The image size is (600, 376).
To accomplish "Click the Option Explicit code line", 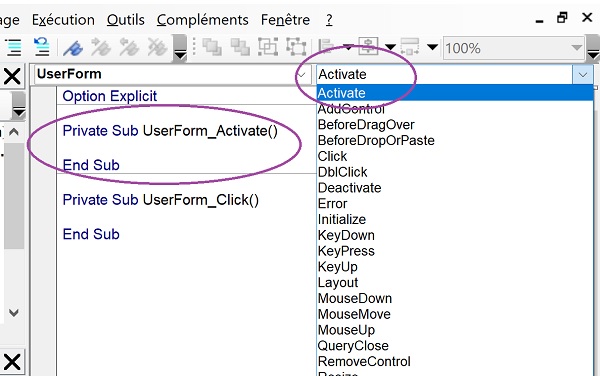I will pyautogui.click(x=110, y=96).
